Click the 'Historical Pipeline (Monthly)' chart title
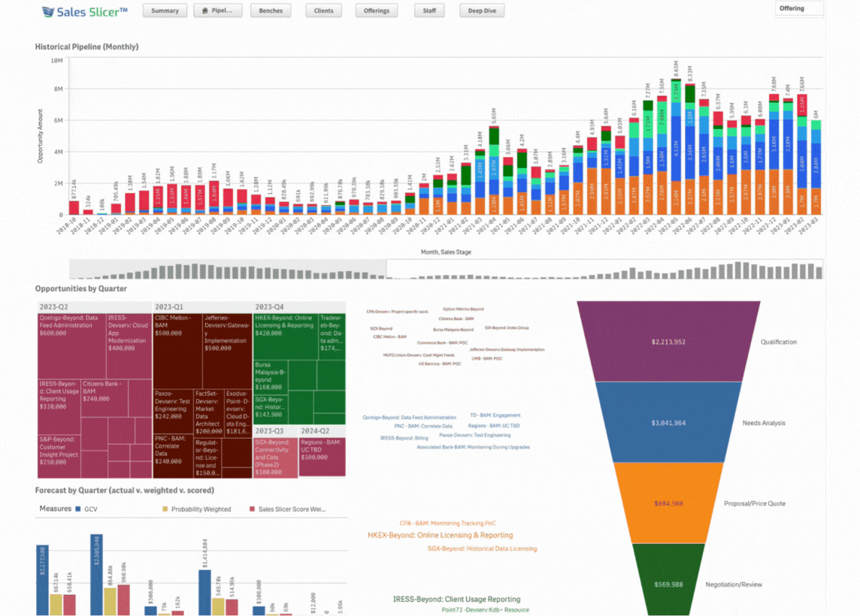The image size is (860, 616). point(86,47)
